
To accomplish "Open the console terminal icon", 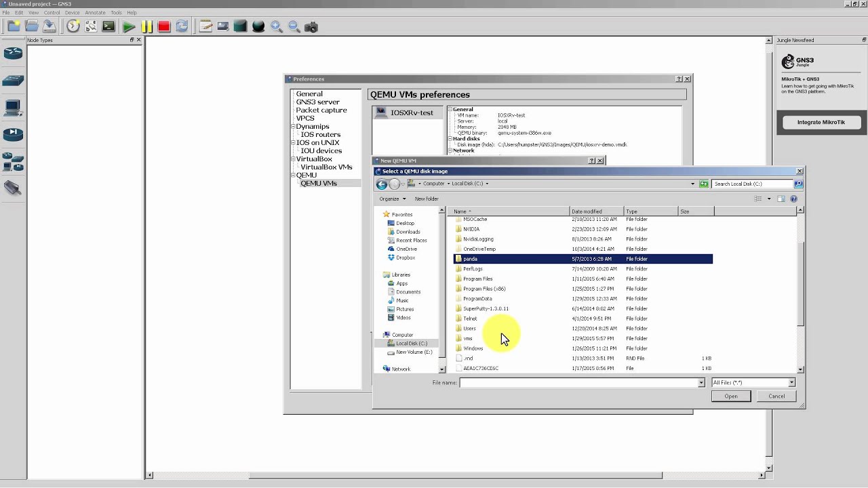I will pyautogui.click(x=108, y=26).
